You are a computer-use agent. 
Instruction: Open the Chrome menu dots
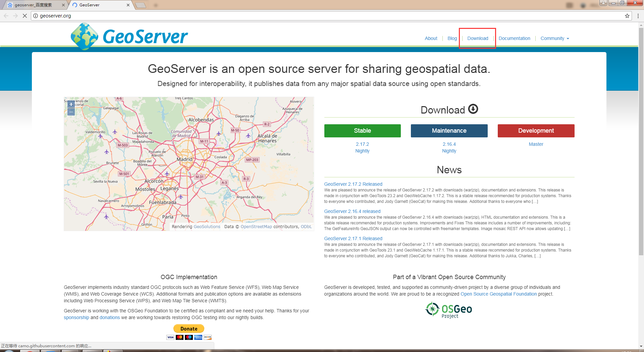click(638, 16)
